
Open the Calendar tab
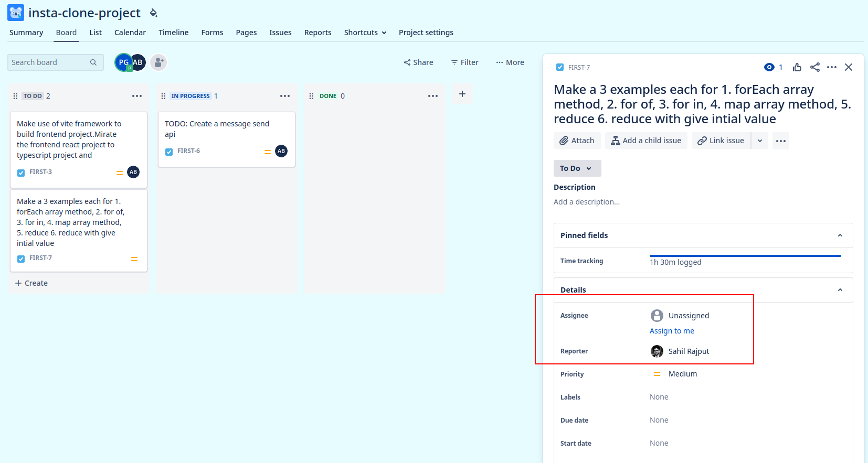point(130,33)
